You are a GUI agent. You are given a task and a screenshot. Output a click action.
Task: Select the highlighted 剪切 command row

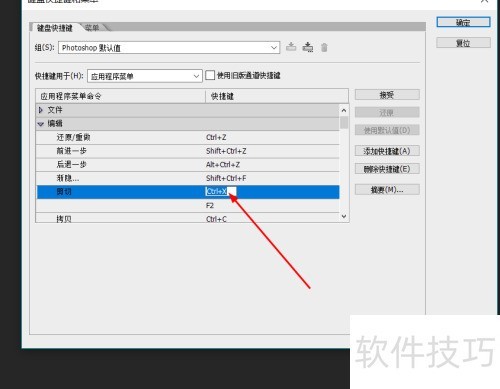tap(188, 192)
